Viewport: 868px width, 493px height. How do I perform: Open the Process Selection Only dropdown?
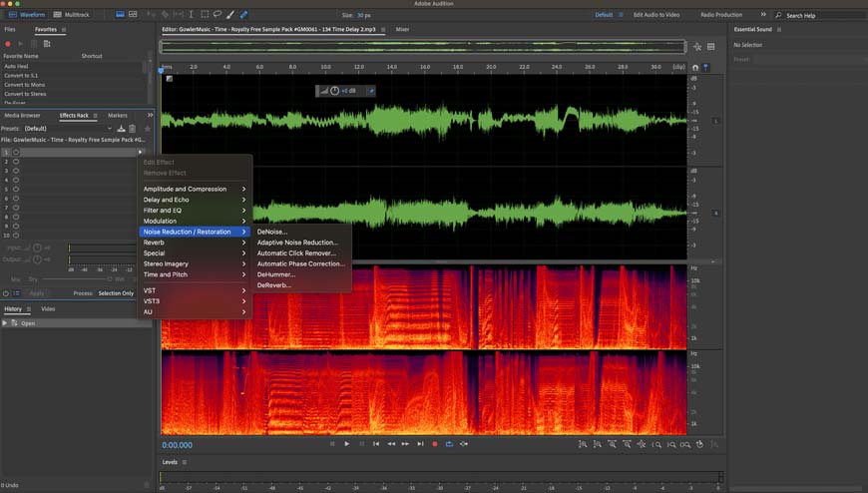[x=116, y=293]
